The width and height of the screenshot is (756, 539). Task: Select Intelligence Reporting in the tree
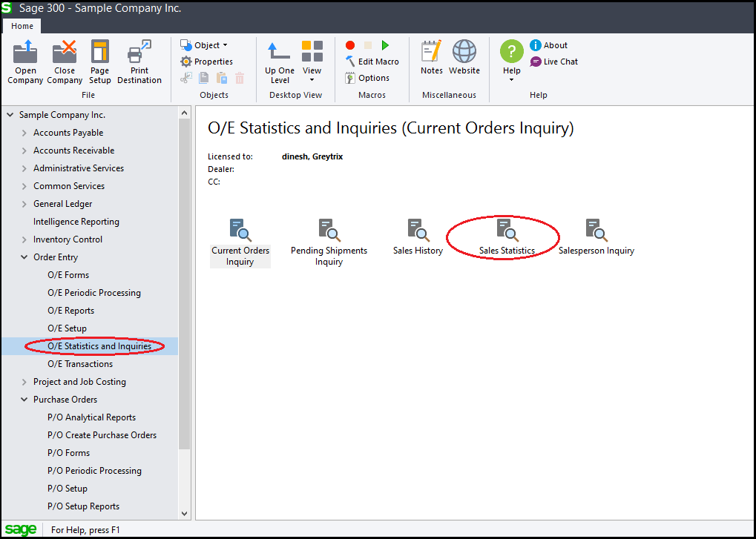[76, 222]
